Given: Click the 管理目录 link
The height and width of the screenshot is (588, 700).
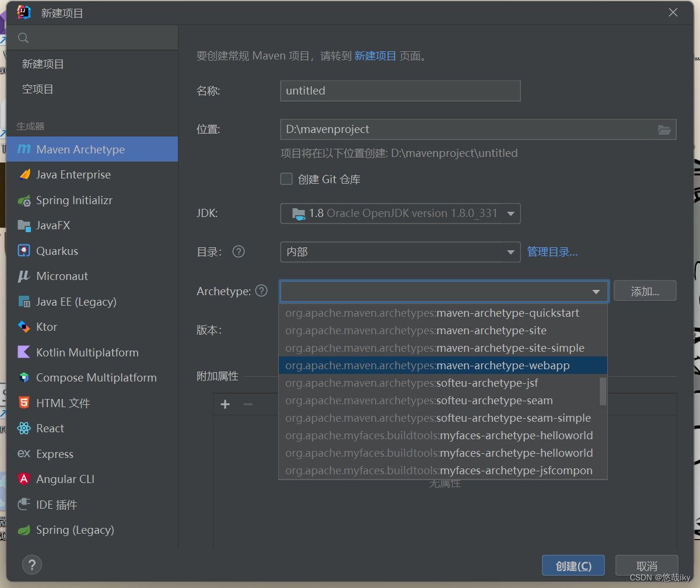Looking at the screenshot, I should click(x=552, y=251).
